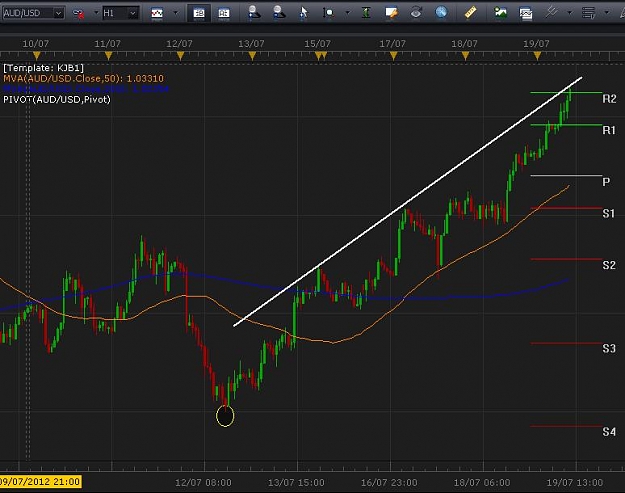The width and height of the screenshot is (625, 493).
Task: Click the 16/07 23:00 axis label
Action: click(x=389, y=483)
